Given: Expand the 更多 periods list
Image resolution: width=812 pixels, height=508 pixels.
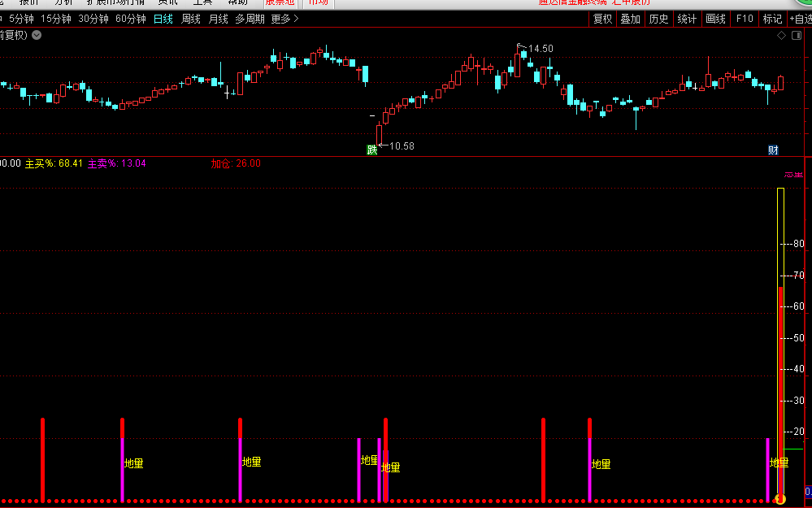Looking at the screenshot, I should pyautogui.click(x=284, y=19).
